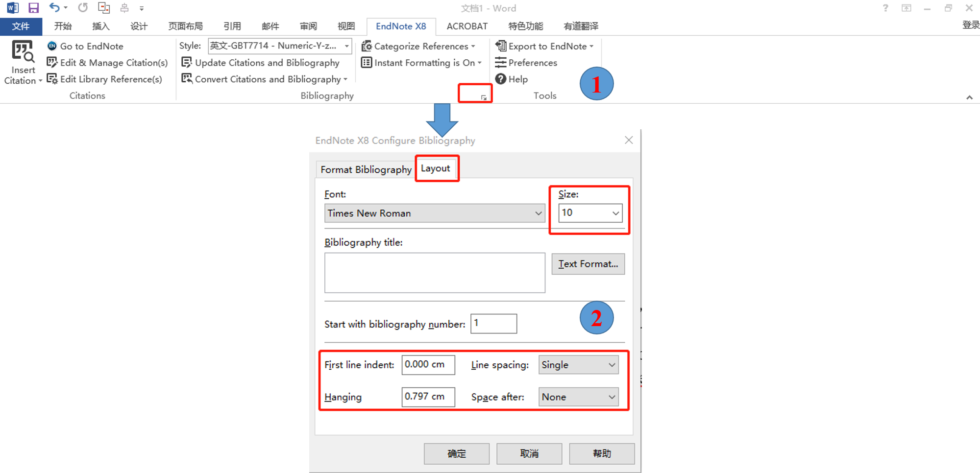Viewport: 980px width, 473px height.
Task: Switch to the 插入 ribbon tab
Action: pyautogui.click(x=101, y=26)
